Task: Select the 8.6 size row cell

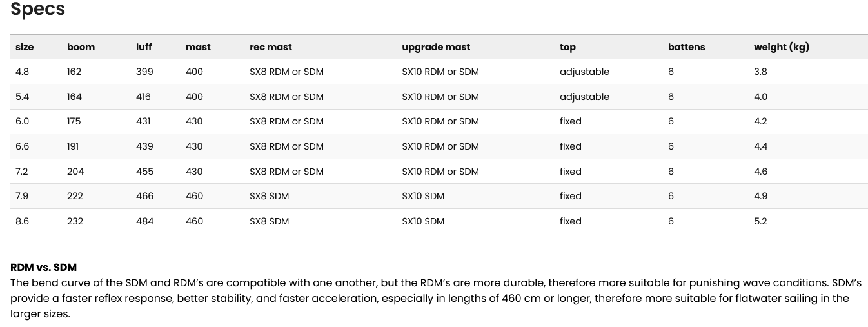Action: pos(22,221)
